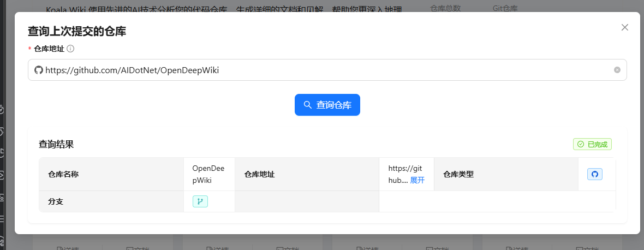Screen dimensions: 644x250
Task: Click the info icon next to 仓库地址
Action: pyautogui.click(x=70, y=49)
